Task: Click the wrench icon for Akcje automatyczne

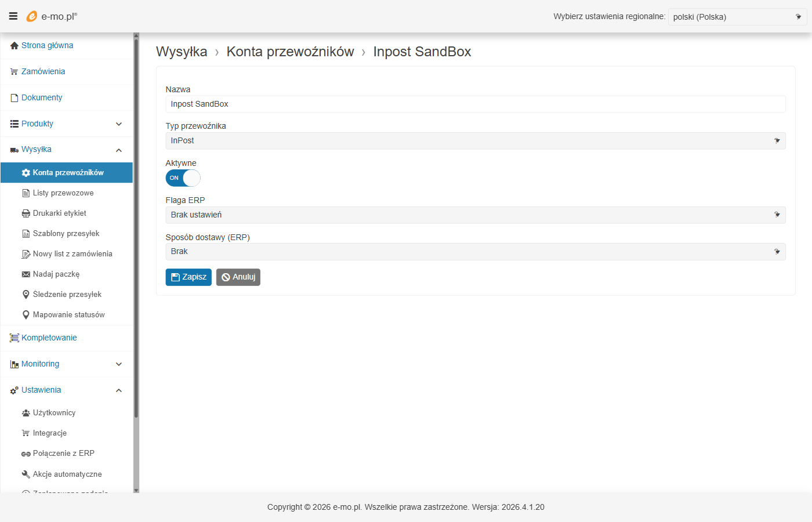Action: (x=26, y=474)
